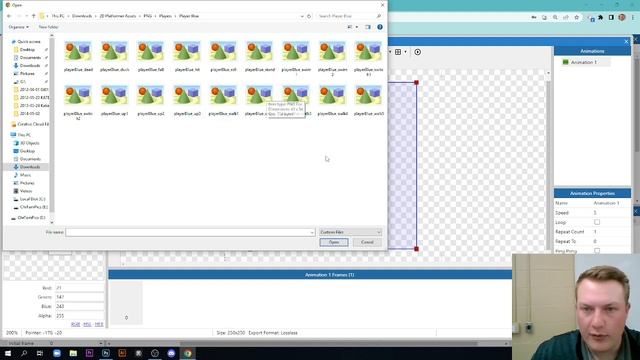The width and height of the screenshot is (640, 360).
Task: Edit the Red color value field
Action: point(79,288)
